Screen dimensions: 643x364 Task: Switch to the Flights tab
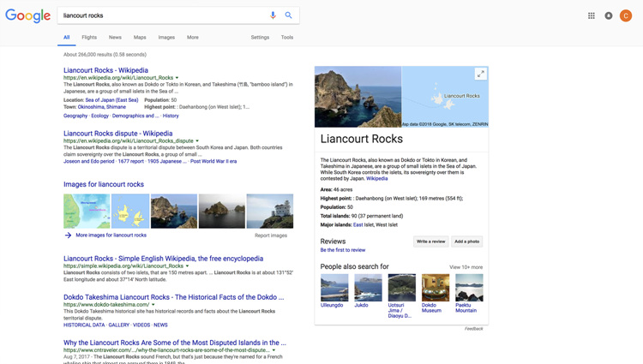[x=89, y=38]
